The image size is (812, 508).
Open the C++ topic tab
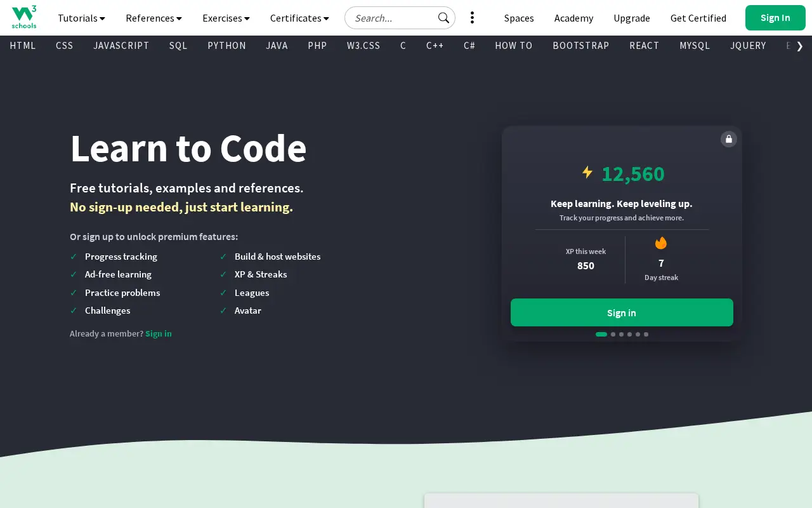[435, 46]
